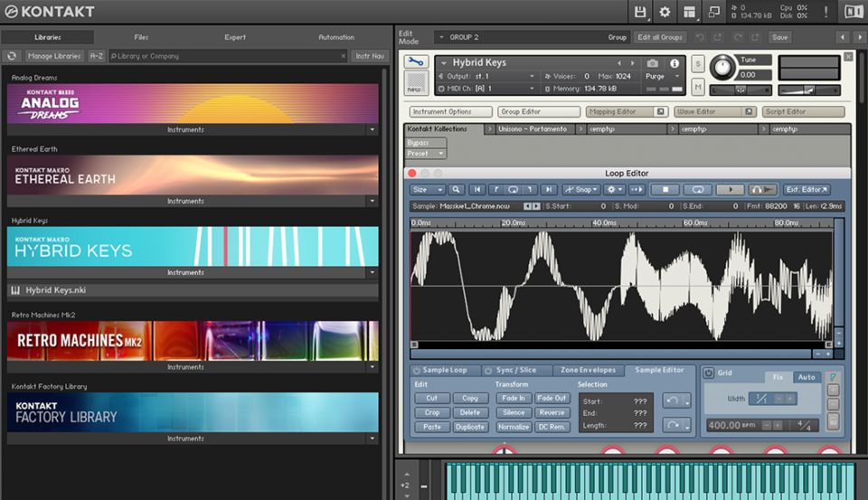Click next sample arrow beside Massive1_Chrome.ncw
The height and width of the screenshot is (500, 868).
[536, 206]
